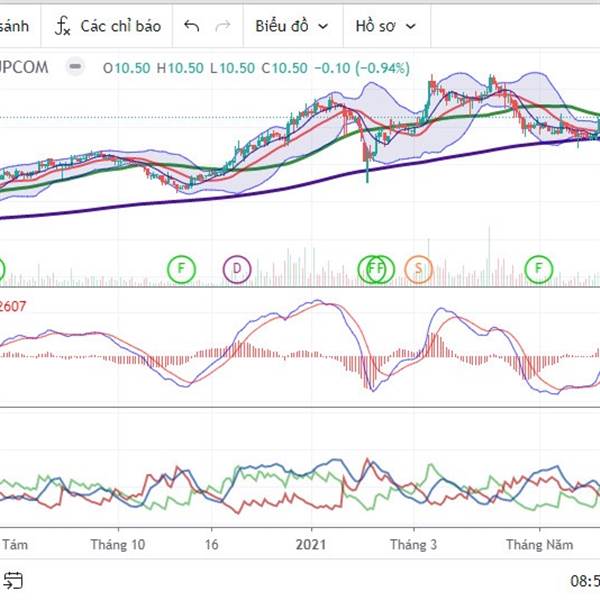This screenshot has height=600, width=600.
Task: Click the Biểu đồ chevron arrow
Action: click(323, 26)
